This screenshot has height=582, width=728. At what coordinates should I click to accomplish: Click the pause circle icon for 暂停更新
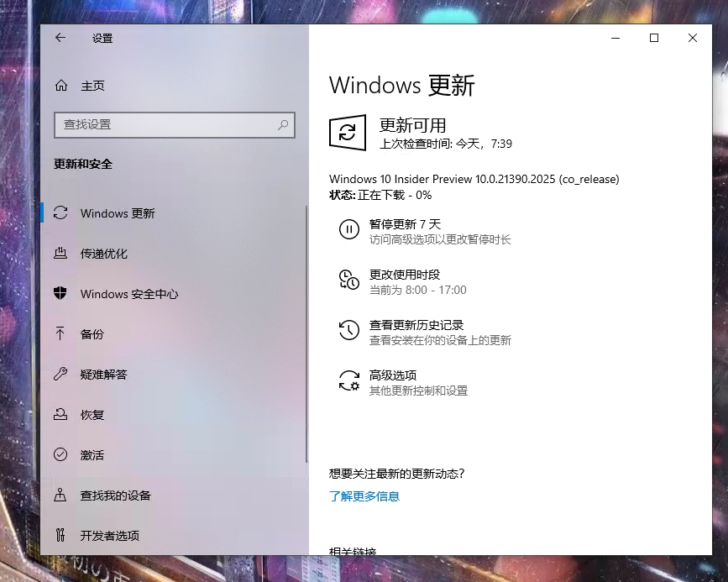349,229
